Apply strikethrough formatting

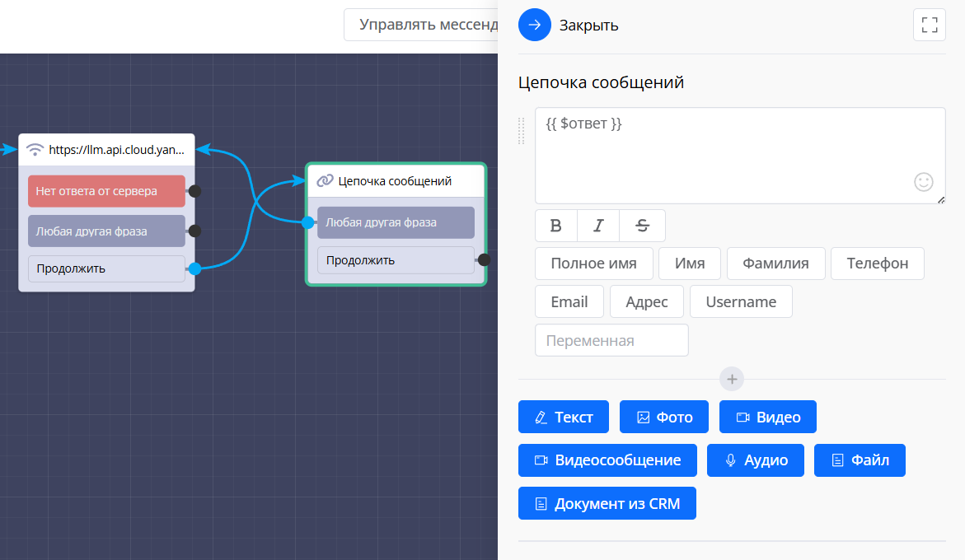click(x=642, y=226)
